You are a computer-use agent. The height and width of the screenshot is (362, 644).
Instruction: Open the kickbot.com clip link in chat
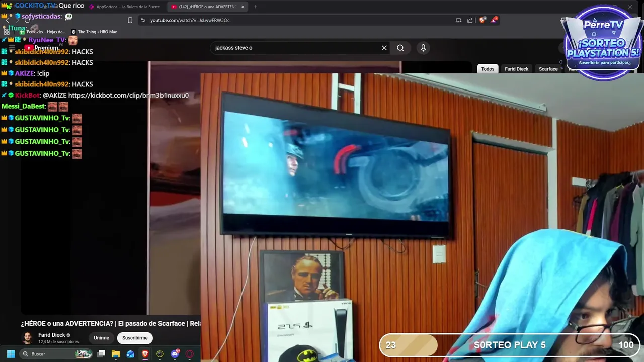coord(128,95)
